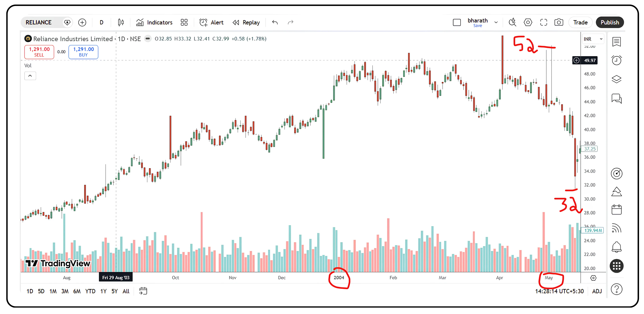
Task: Click the symbol status dash indicator
Action: point(148,39)
